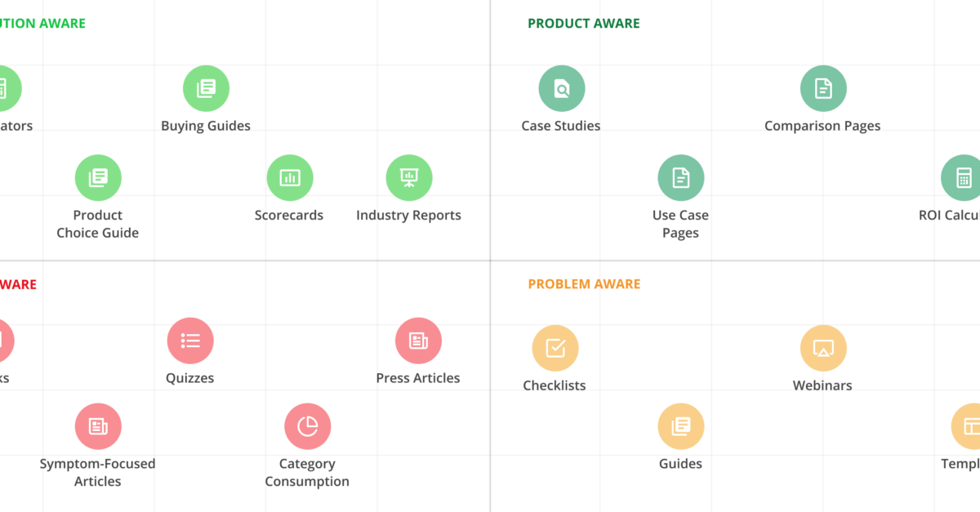Click the Industry Reports text label
The image size is (980, 512).
coord(408,216)
